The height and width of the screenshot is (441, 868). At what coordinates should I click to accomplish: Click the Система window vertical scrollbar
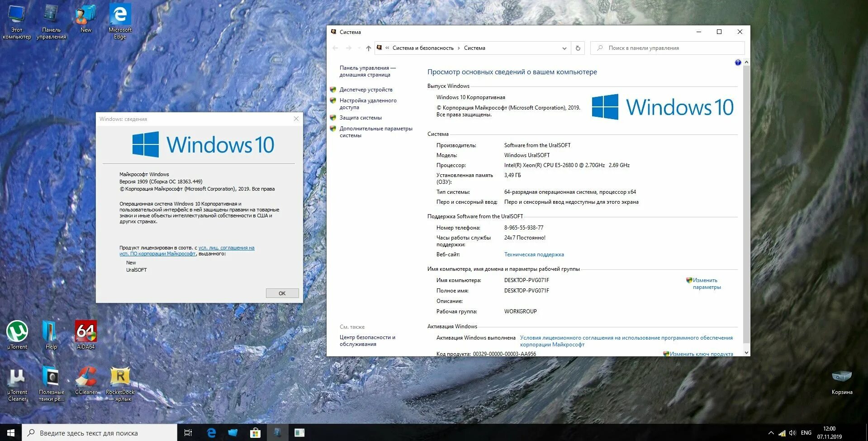tap(746, 204)
